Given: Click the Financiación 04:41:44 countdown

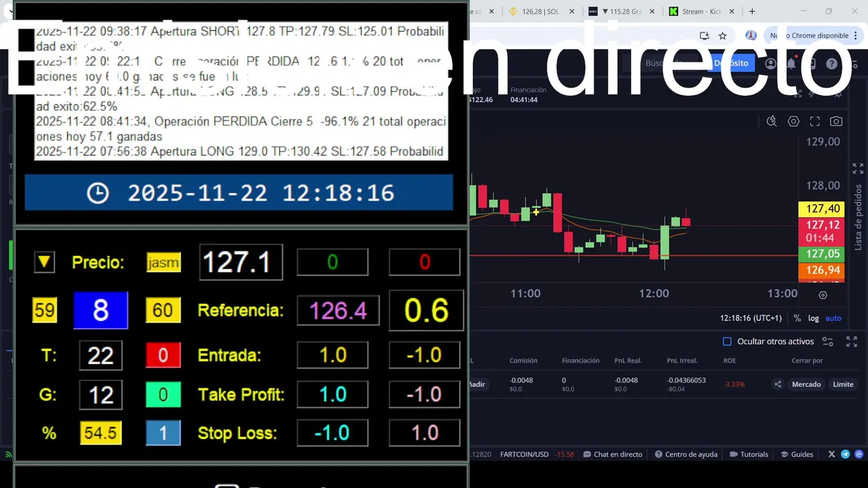Looking at the screenshot, I should click(x=524, y=100).
